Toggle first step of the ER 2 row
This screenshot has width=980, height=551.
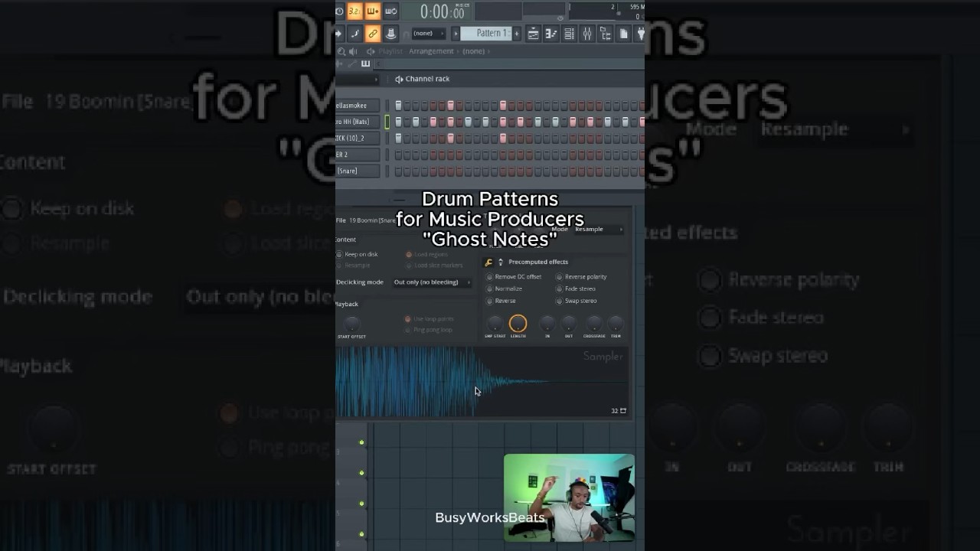pyautogui.click(x=398, y=155)
